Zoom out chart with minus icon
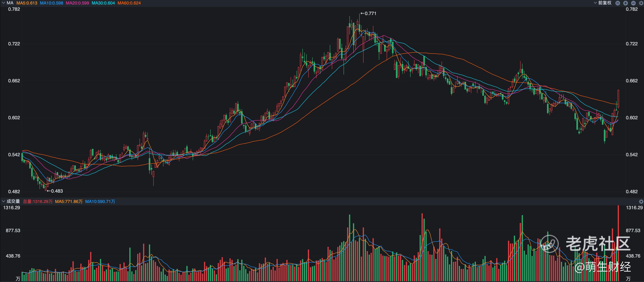644x282 pixels. [x=633, y=3]
